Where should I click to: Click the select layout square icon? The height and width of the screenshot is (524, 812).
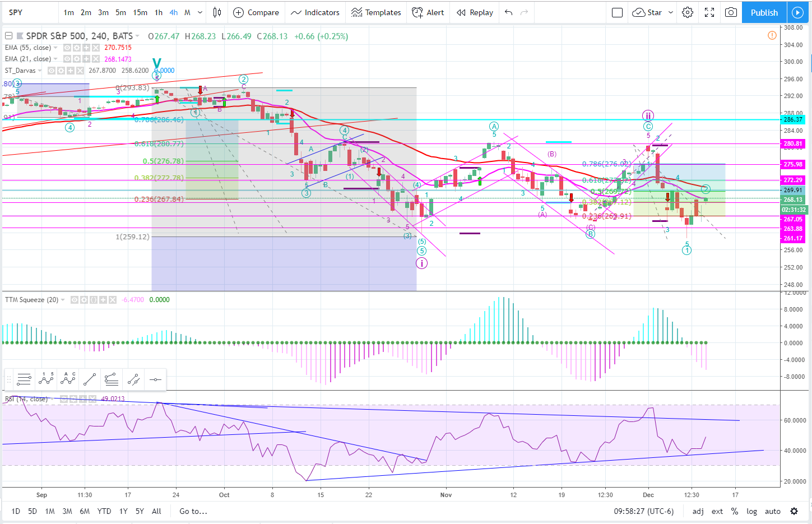coord(617,12)
